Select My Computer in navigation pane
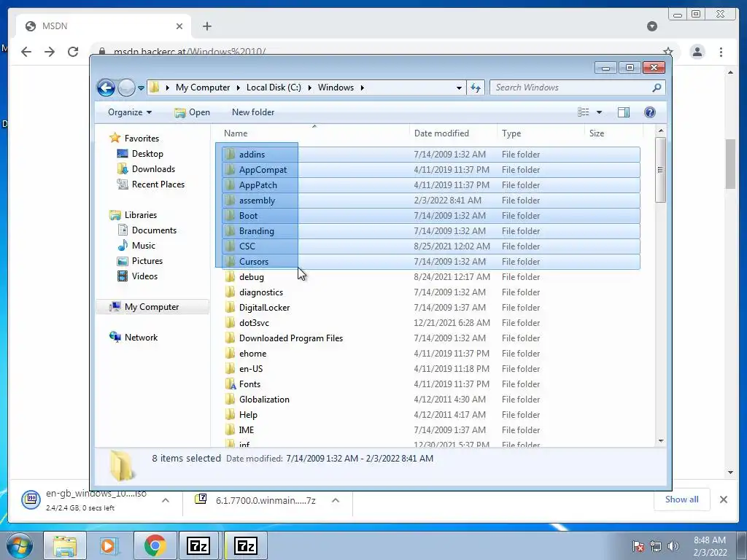The height and width of the screenshot is (560, 747). pos(152,307)
